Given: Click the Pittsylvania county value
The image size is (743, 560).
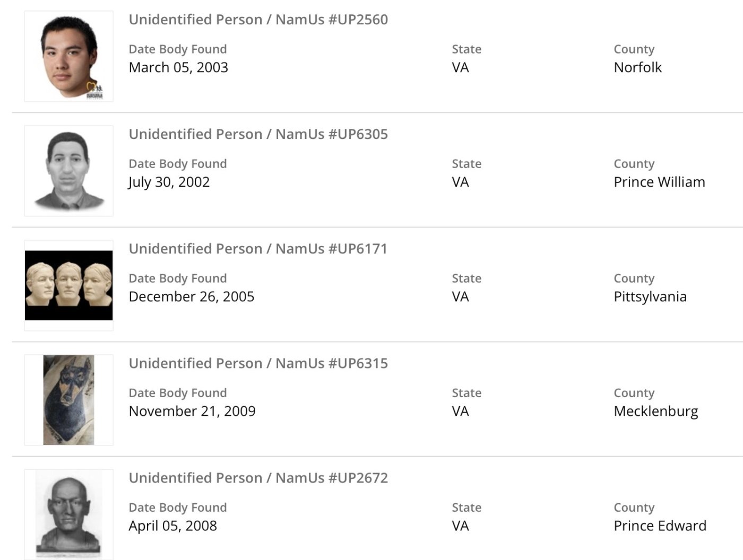Looking at the screenshot, I should click(650, 296).
